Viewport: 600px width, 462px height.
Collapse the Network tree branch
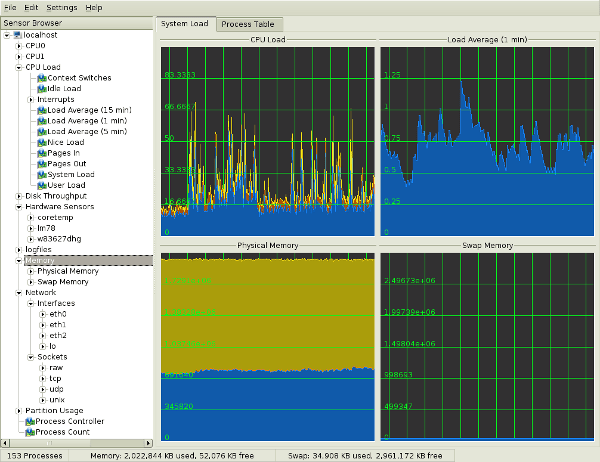tap(18, 293)
